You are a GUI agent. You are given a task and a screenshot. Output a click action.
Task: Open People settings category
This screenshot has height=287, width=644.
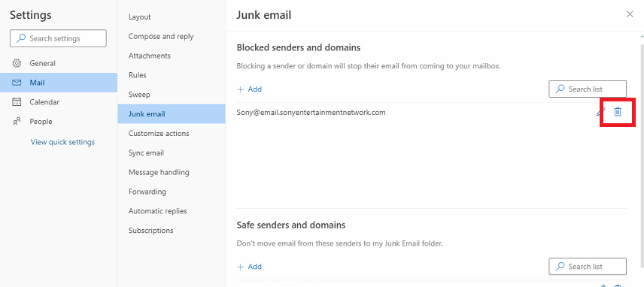coord(59,122)
